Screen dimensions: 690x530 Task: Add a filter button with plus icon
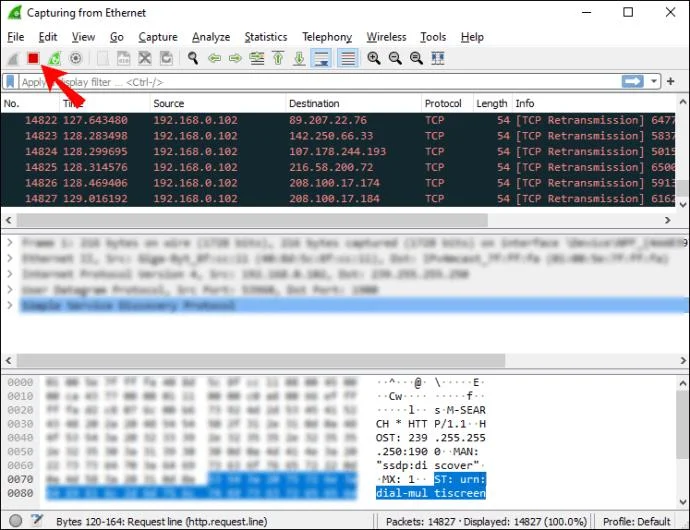coord(671,81)
